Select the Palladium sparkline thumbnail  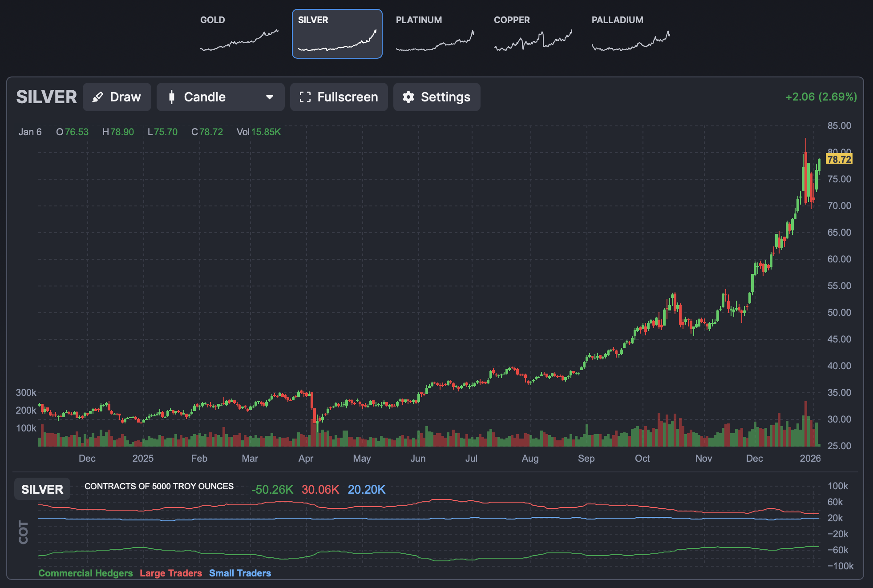630,41
